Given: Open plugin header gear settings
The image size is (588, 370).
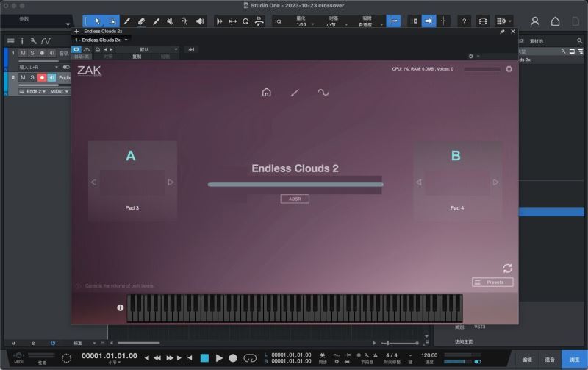Looking at the screenshot, I should (x=471, y=57).
